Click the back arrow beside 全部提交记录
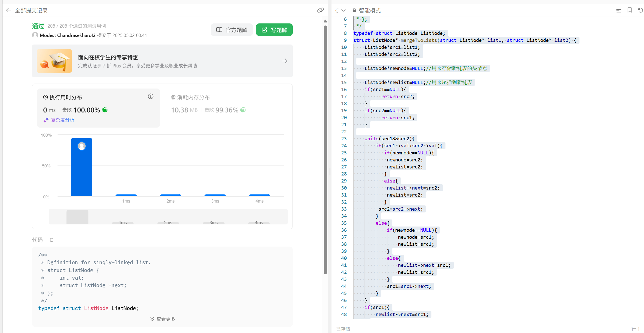The height and width of the screenshot is (333, 644). click(9, 10)
